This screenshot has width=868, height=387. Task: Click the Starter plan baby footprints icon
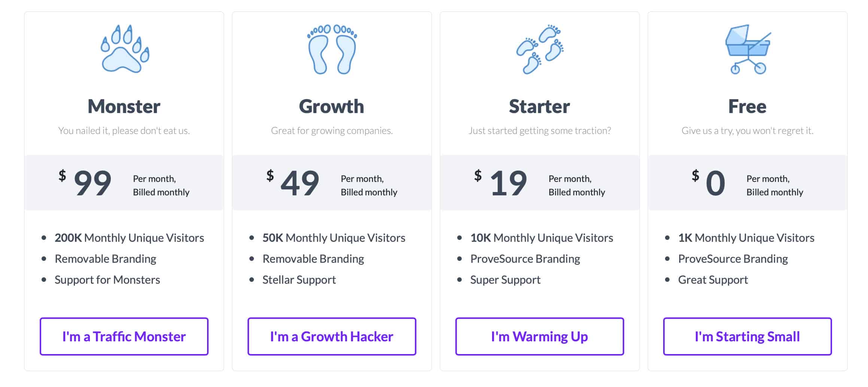tap(540, 49)
